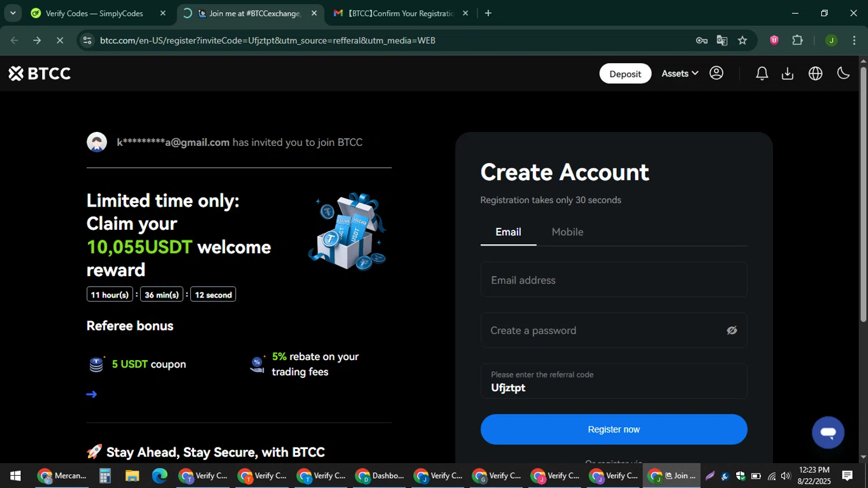Image resolution: width=868 pixels, height=488 pixels.
Task: Open the notifications bell
Action: click(x=762, y=74)
